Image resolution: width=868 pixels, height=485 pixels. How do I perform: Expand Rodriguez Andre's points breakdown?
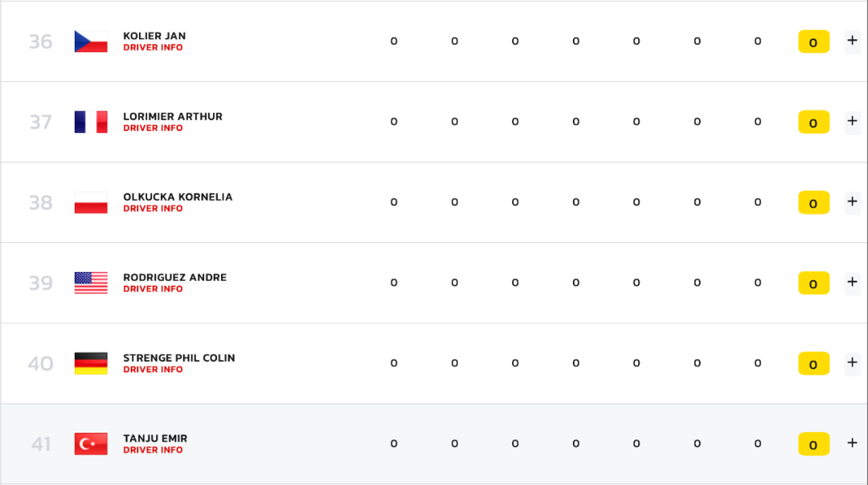point(852,282)
